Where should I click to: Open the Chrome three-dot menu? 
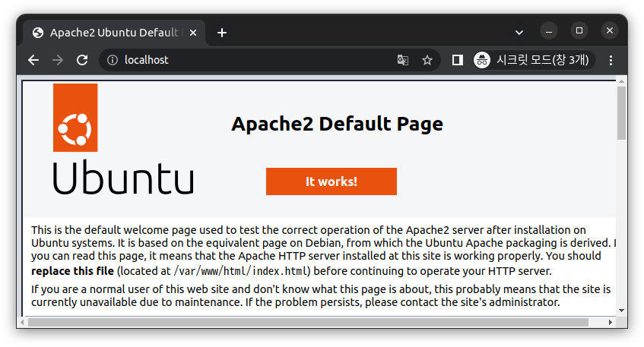click(611, 60)
